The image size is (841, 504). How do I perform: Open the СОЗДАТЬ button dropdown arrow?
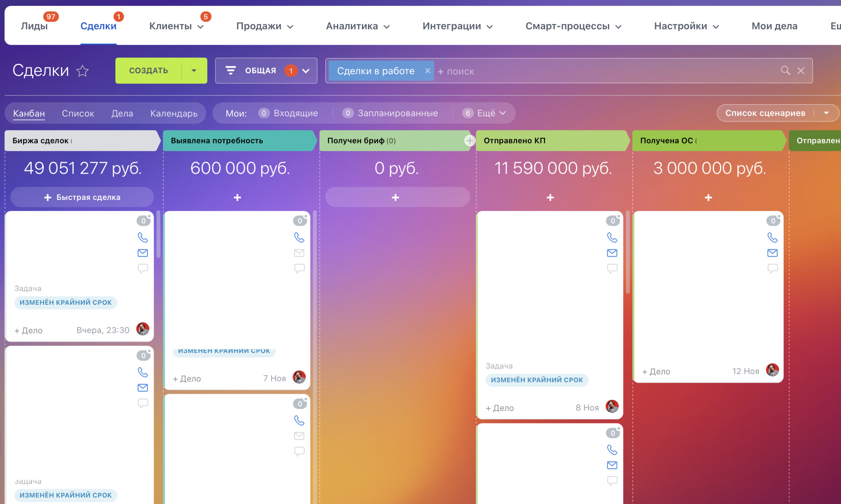(x=194, y=71)
